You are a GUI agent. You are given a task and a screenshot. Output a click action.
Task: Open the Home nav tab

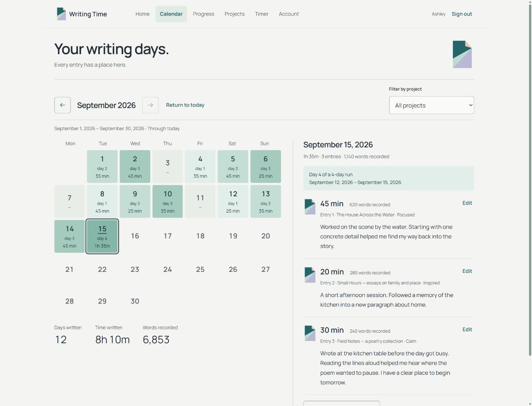click(x=142, y=14)
